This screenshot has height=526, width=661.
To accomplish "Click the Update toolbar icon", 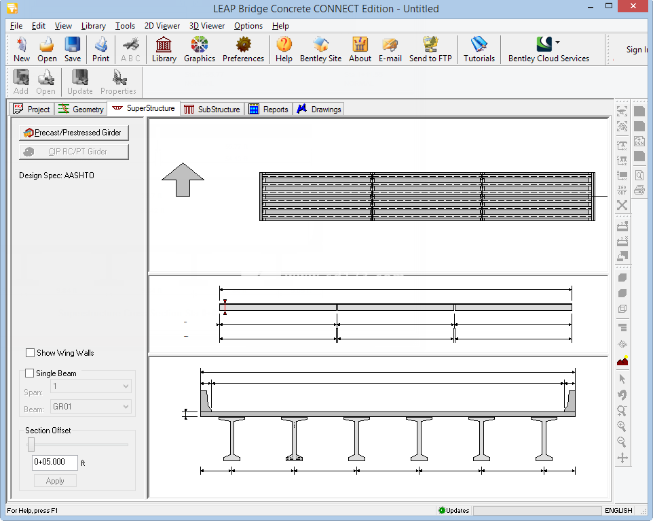I will pyautogui.click(x=80, y=82).
